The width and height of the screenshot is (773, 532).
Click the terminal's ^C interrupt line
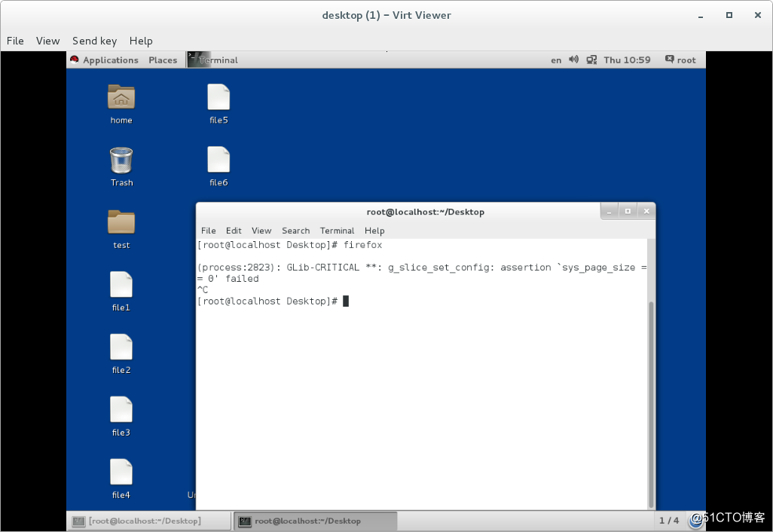coord(203,290)
